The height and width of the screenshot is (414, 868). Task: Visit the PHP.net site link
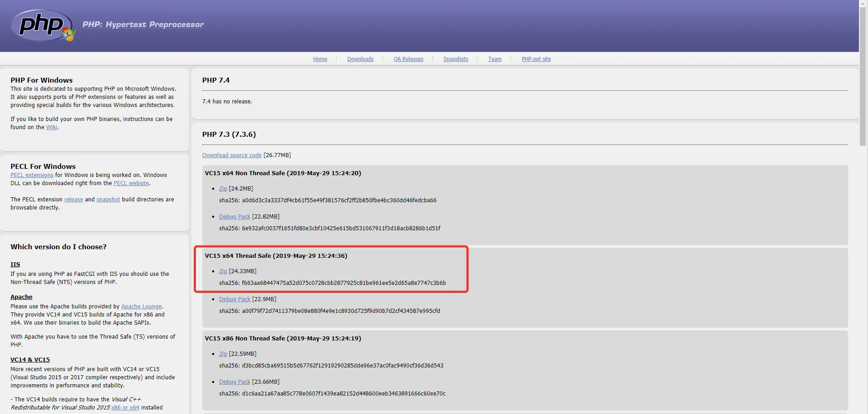point(536,59)
